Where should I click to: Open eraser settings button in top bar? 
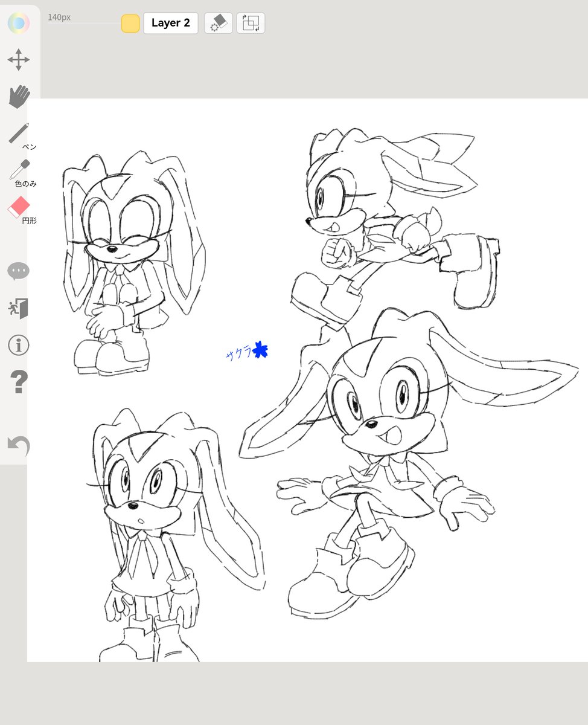(x=219, y=23)
